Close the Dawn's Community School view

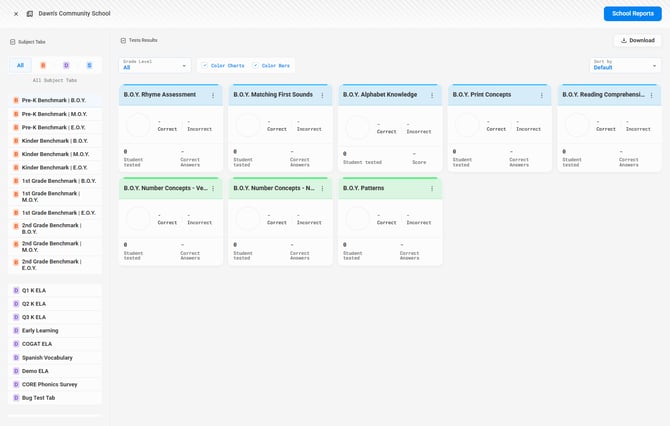(16, 14)
